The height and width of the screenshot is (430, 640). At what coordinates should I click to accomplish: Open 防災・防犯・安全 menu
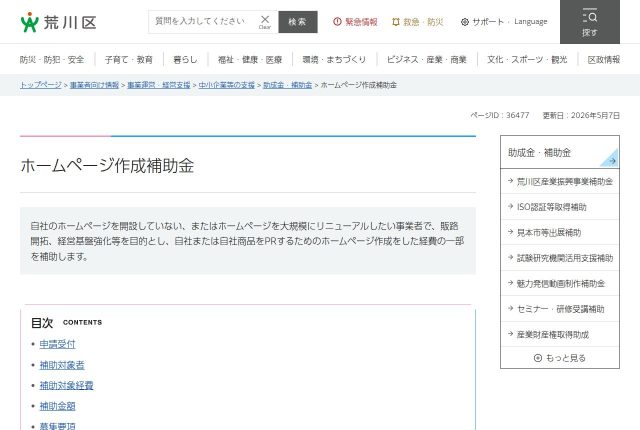(52, 60)
